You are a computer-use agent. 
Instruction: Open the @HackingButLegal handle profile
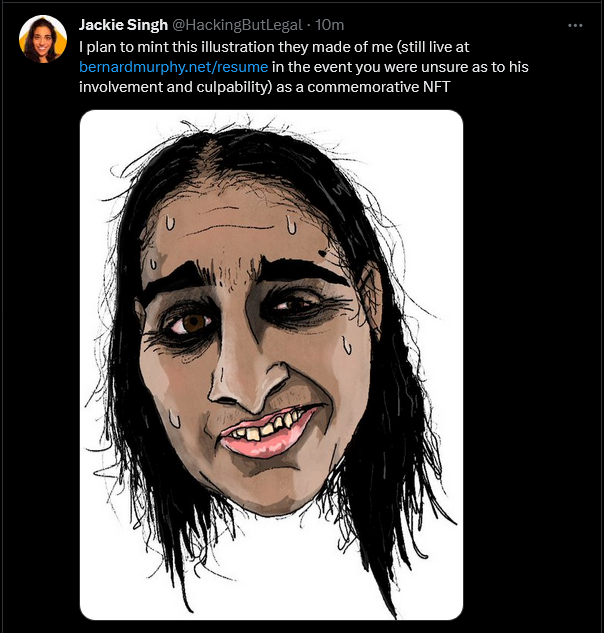(237, 25)
